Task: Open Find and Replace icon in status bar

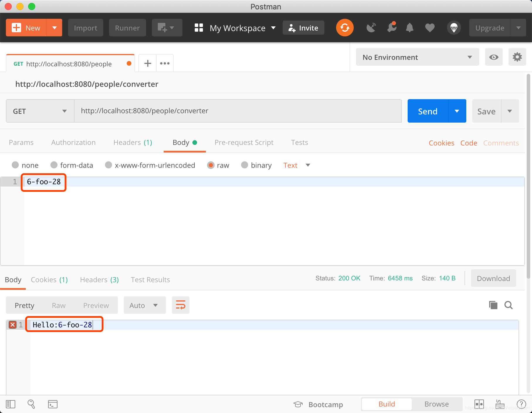Action: click(x=31, y=404)
